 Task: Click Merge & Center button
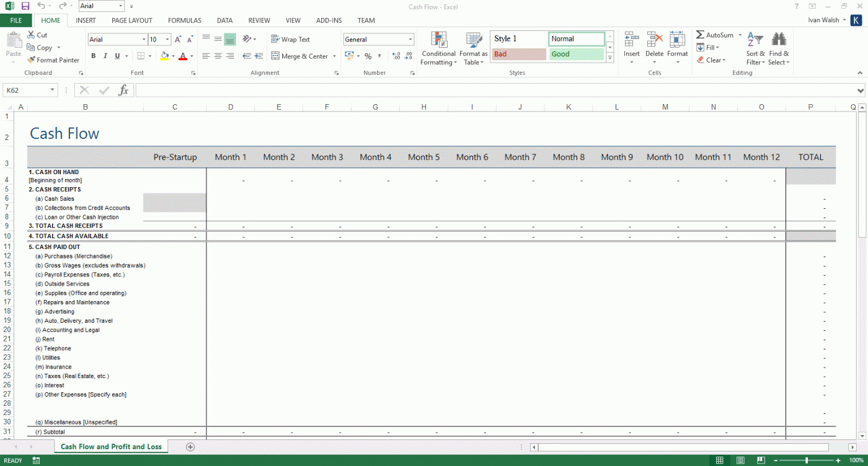[x=299, y=56]
